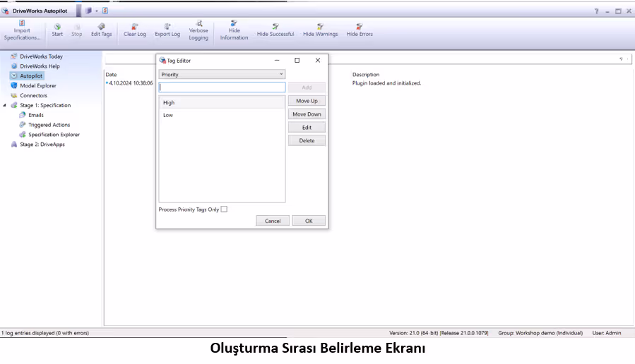Click the Date column header
The height and width of the screenshot is (364, 635).
point(111,75)
